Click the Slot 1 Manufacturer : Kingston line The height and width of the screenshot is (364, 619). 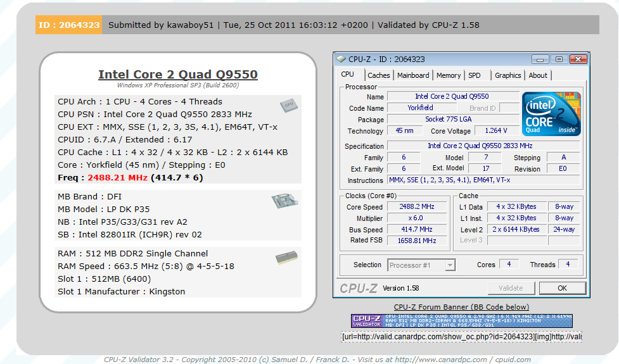tap(121, 291)
